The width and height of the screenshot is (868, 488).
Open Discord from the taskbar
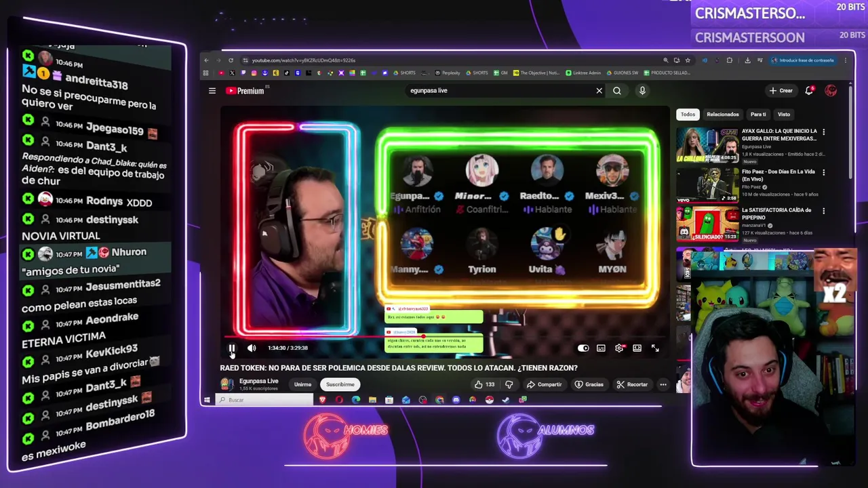(x=456, y=400)
